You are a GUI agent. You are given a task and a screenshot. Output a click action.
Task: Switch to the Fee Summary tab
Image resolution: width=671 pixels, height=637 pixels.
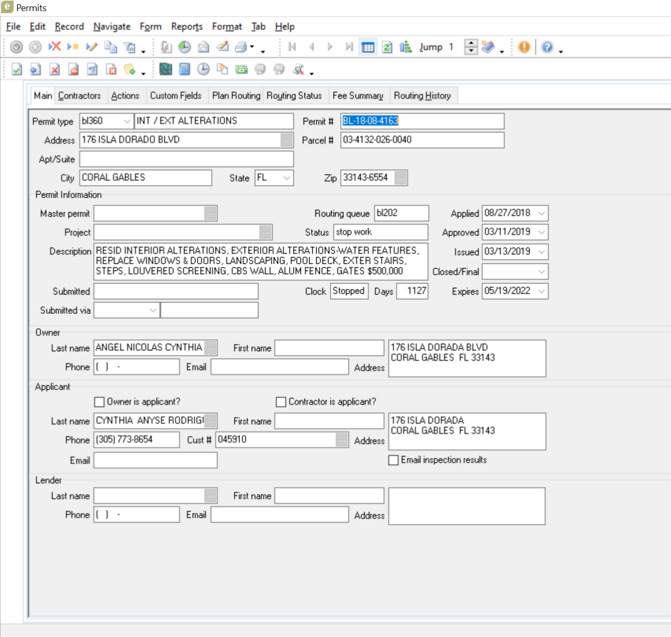tap(358, 96)
